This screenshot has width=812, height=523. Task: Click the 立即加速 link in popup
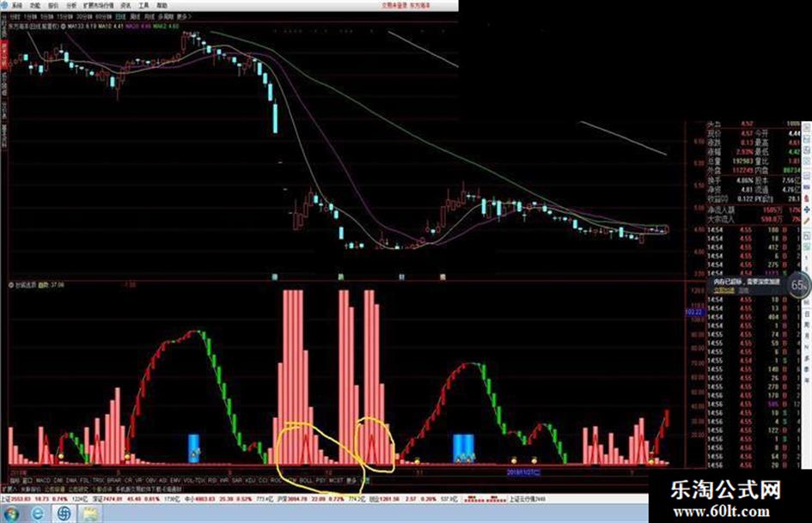tap(724, 290)
